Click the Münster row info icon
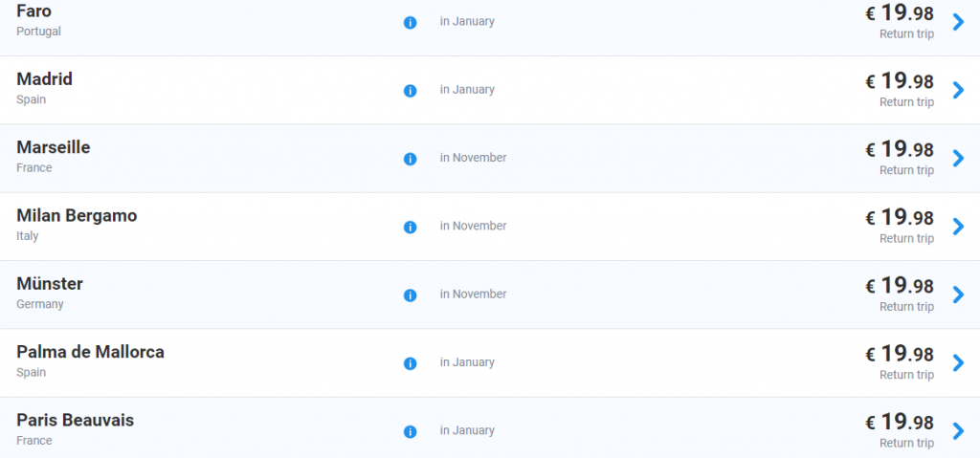This screenshot has width=980, height=458. tap(411, 295)
